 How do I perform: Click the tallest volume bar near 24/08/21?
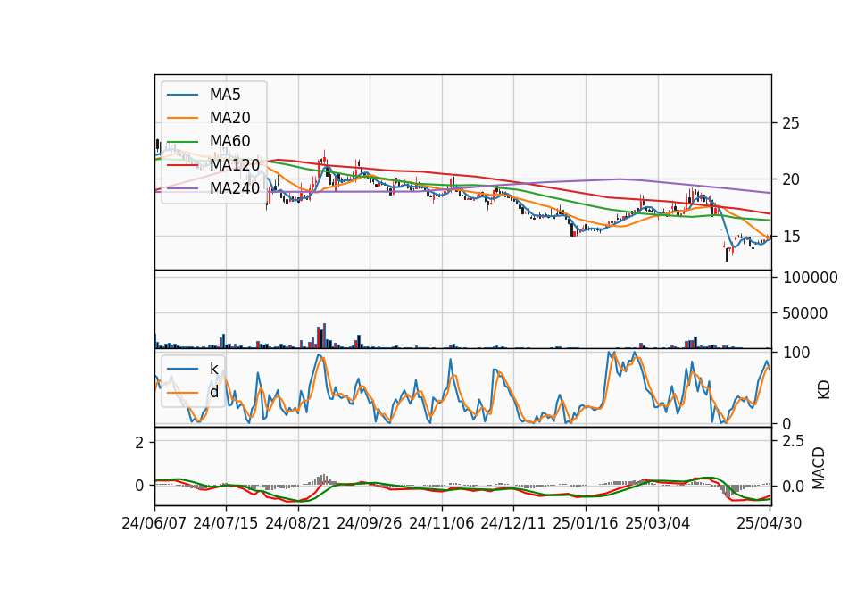click(x=324, y=336)
